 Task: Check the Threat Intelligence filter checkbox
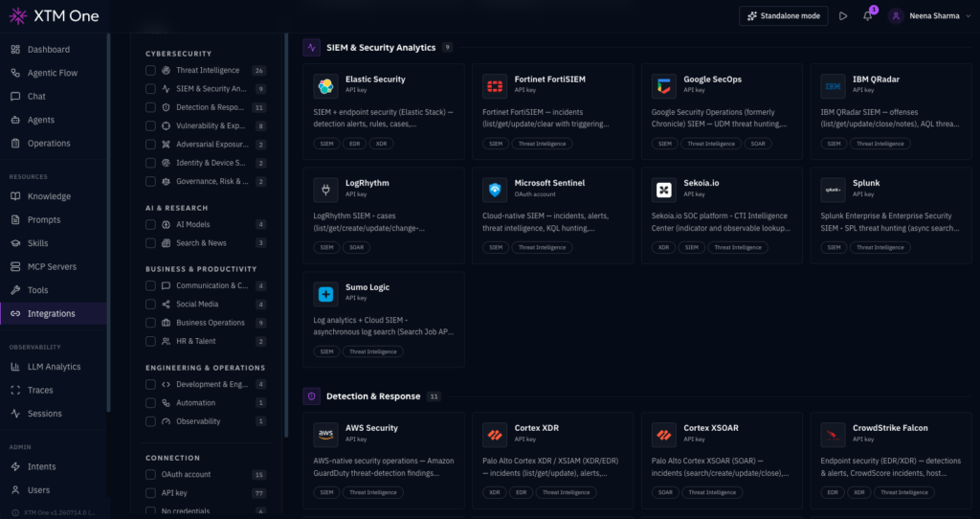pyautogui.click(x=150, y=71)
